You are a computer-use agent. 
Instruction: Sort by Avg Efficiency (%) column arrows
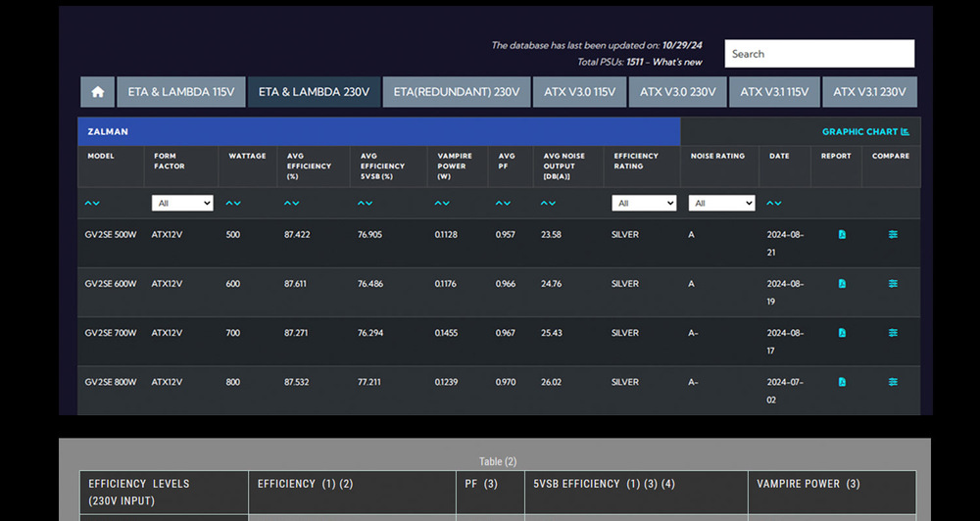[x=292, y=203]
